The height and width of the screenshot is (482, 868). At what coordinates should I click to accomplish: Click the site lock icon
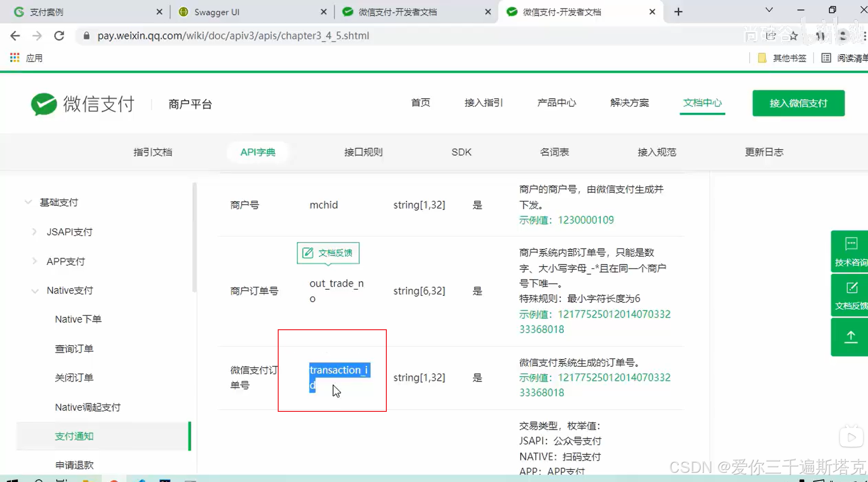click(86, 36)
